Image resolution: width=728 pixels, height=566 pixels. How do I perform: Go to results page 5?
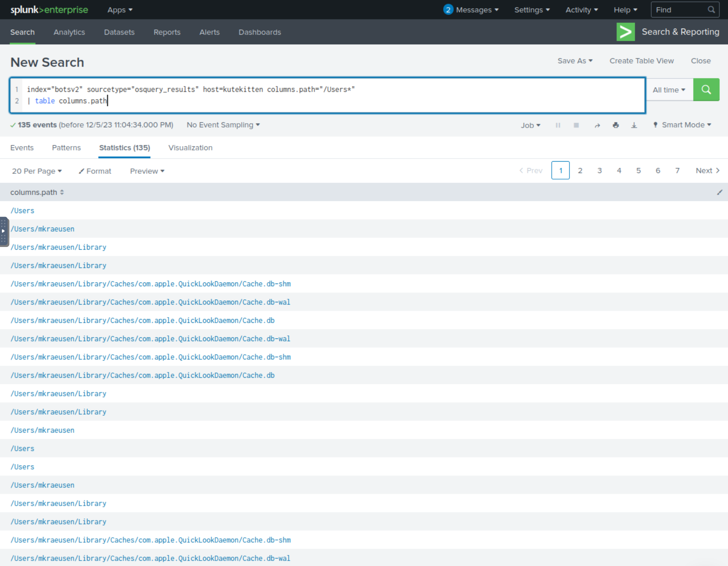coord(638,170)
